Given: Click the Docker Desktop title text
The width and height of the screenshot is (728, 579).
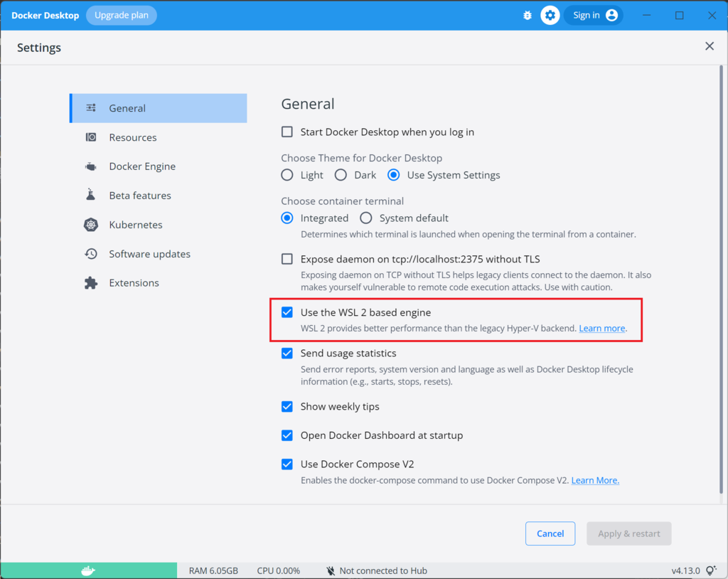Looking at the screenshot, I should click(45, 16).
